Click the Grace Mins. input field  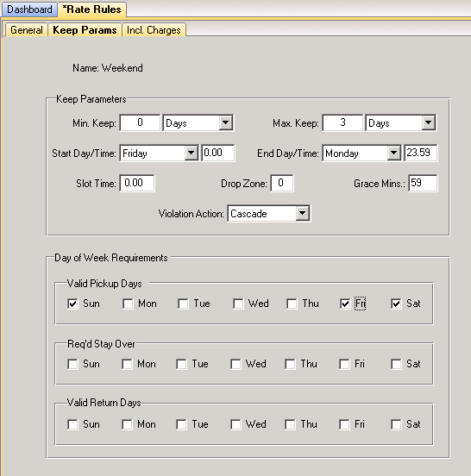423,183
